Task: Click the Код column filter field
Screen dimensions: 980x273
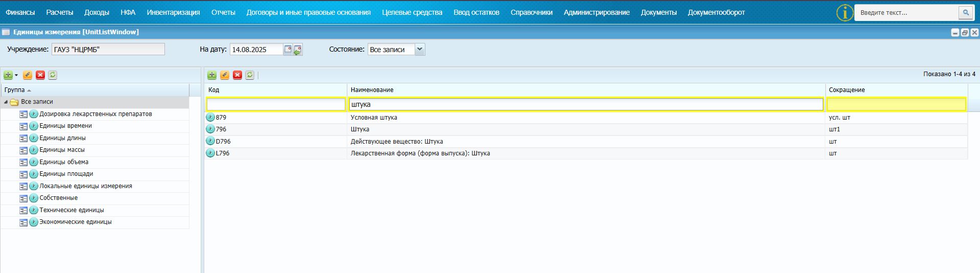Action: (x=276, y=104)
